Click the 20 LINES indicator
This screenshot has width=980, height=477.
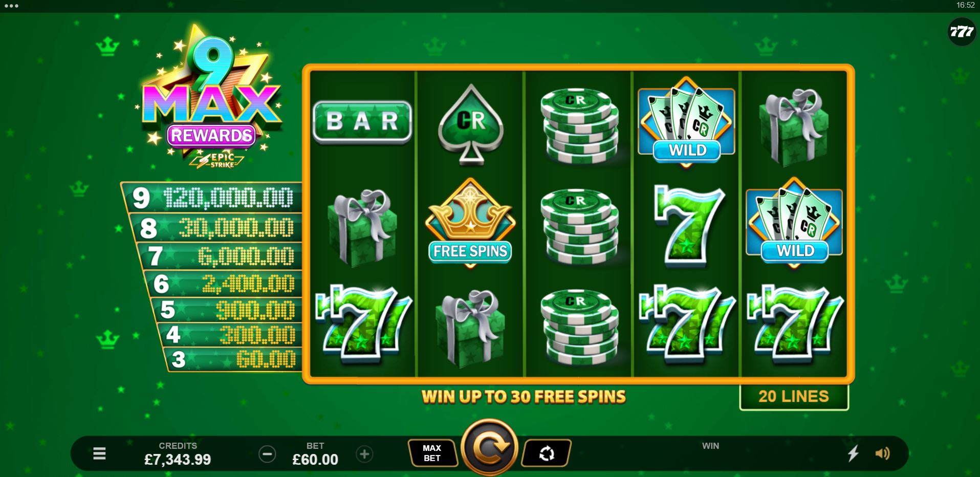794,397
